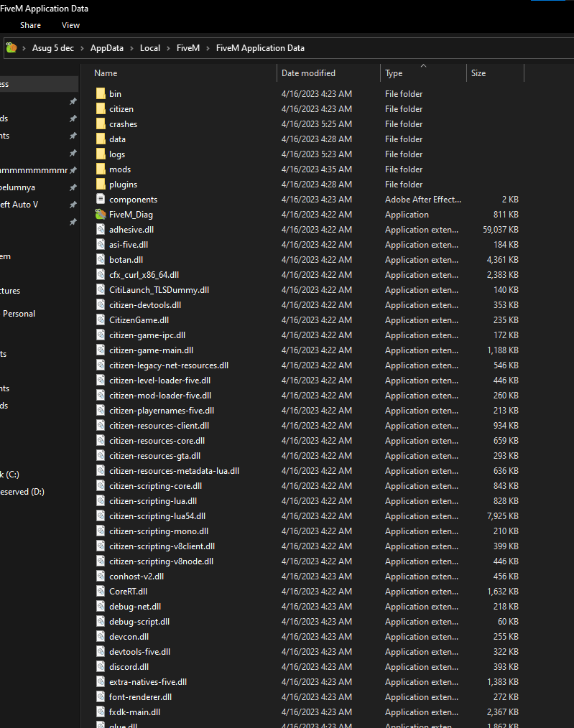Click the citizen-devtools.dll file icon
The height and width of the screenshot is (728, 574).
[101, 305]
